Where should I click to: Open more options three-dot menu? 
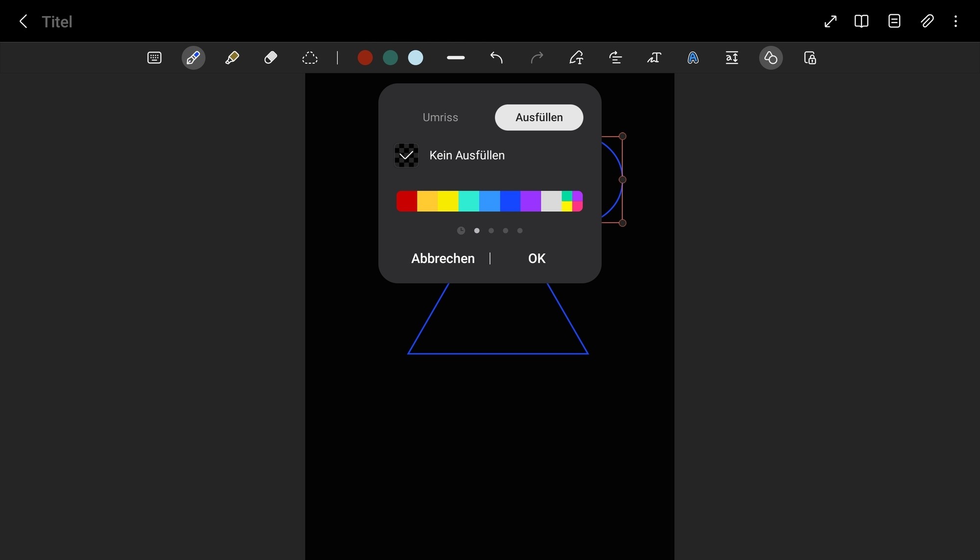[955, 21]
